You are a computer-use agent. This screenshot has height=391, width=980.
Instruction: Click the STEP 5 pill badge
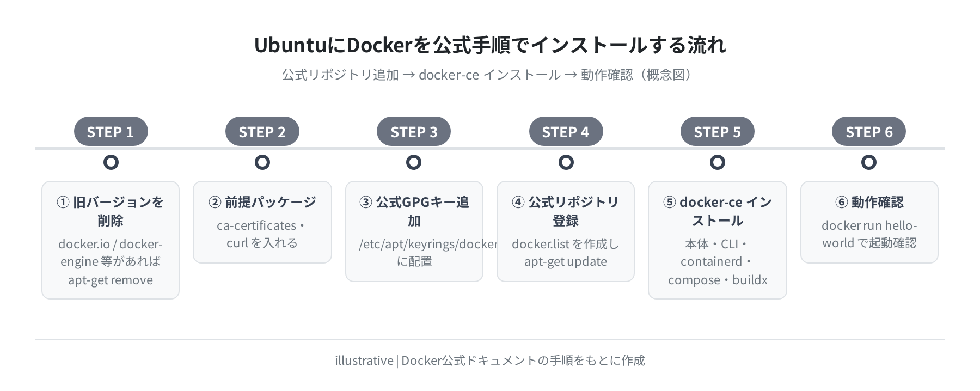click(718, 131)
